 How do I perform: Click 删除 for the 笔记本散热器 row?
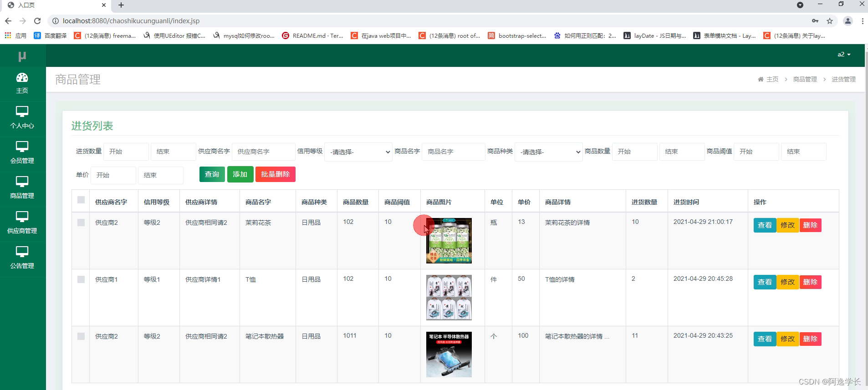(810, 339)
